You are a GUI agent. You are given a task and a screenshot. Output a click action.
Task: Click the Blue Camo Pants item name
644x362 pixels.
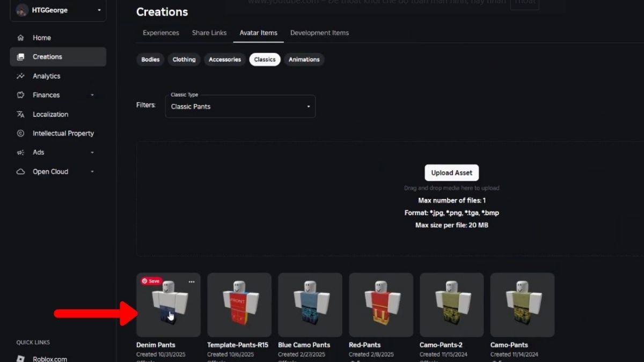coord(304,345)
